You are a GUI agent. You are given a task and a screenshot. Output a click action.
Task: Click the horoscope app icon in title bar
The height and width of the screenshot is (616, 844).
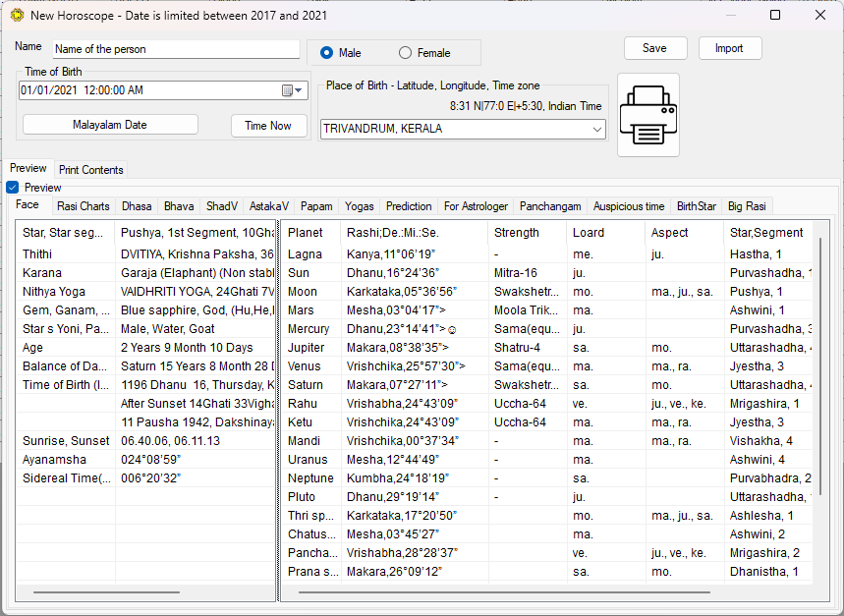tap(17, 15)
